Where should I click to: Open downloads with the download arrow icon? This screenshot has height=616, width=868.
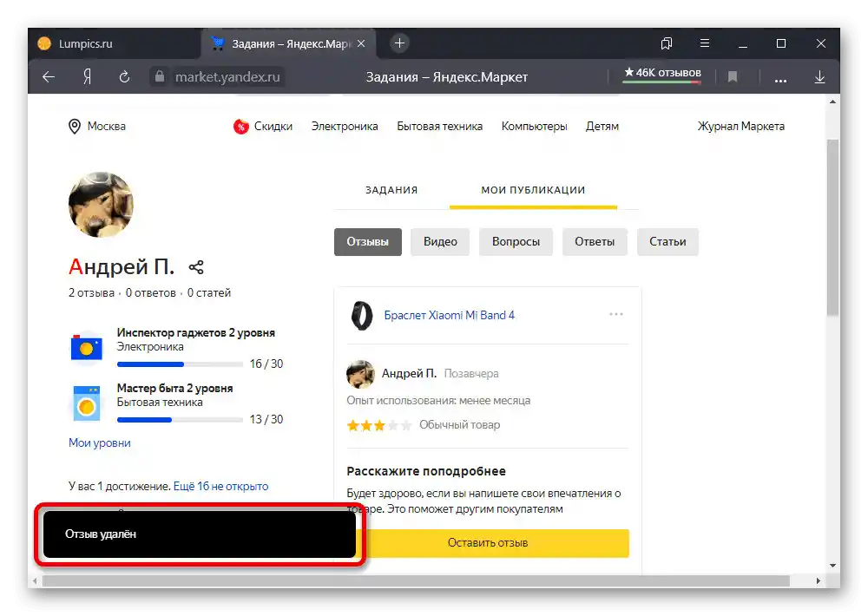click(820, 77)
